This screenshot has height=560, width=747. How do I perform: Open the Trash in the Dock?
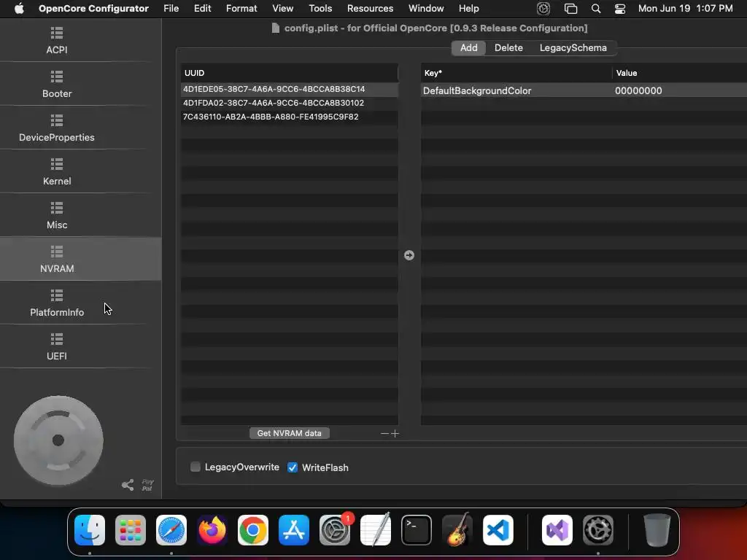point(657,530)
